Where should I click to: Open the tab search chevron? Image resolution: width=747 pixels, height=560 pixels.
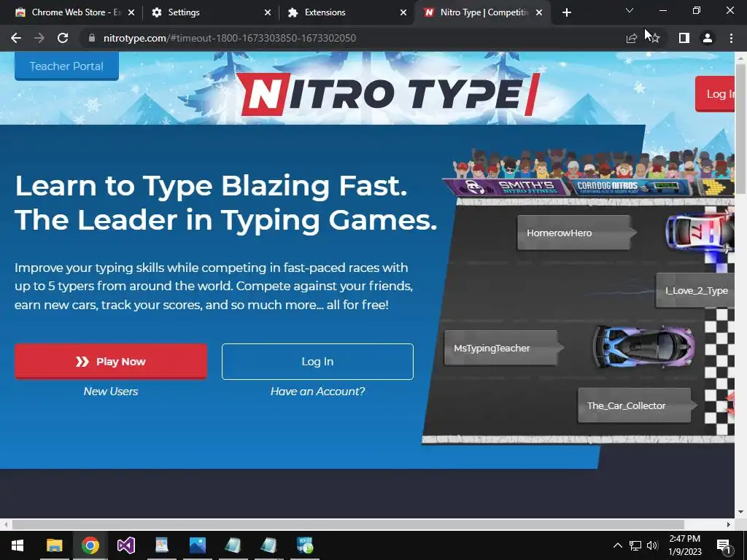click(630, 10)
